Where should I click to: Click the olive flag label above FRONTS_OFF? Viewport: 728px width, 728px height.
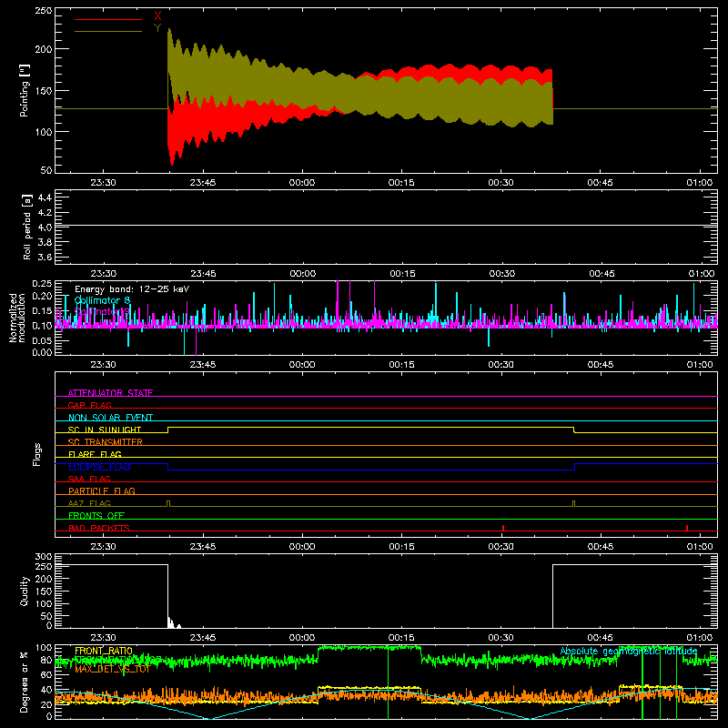coord(89,503)
